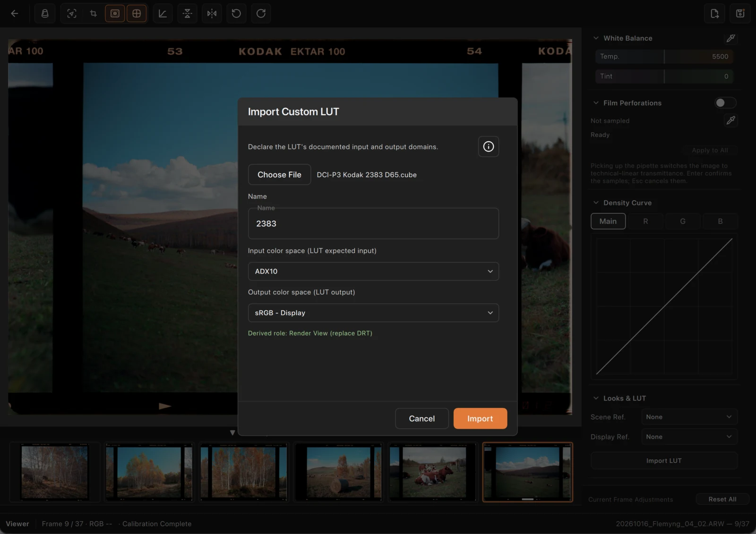The width and height of the screenshot is (756, 534).
Task: Click the Calibration Complete status text
Action: [x=157, y=524]
